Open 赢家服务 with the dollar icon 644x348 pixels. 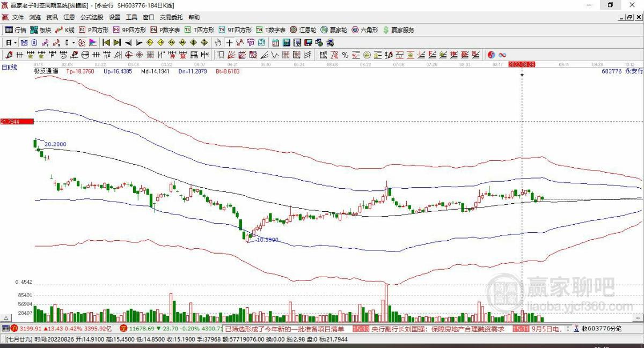click(x=398, y=30)
